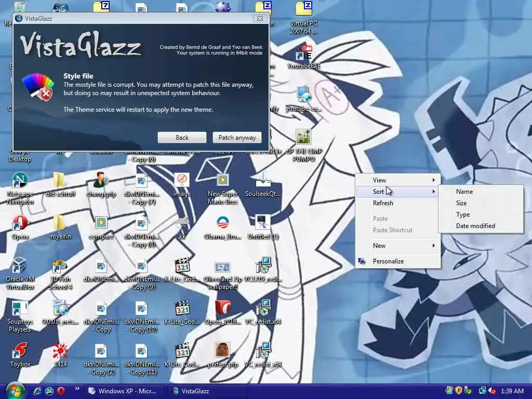
Task: Select the Obama_Bro... icon
Action: (x=222, y=228)
